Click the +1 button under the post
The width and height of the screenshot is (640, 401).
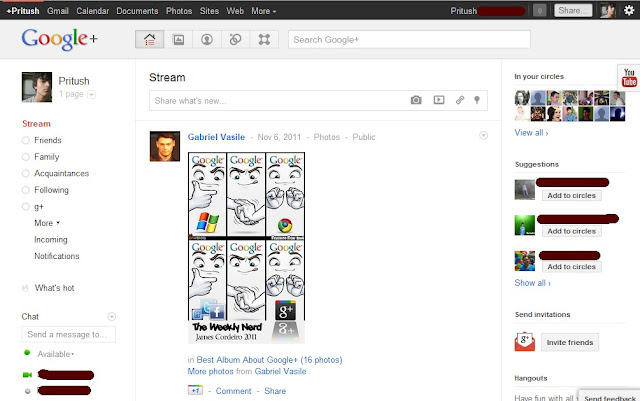pos(195,390)
